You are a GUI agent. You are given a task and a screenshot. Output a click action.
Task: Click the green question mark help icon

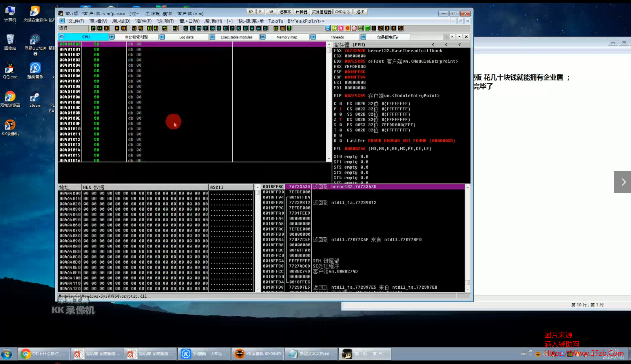(289, 28)
